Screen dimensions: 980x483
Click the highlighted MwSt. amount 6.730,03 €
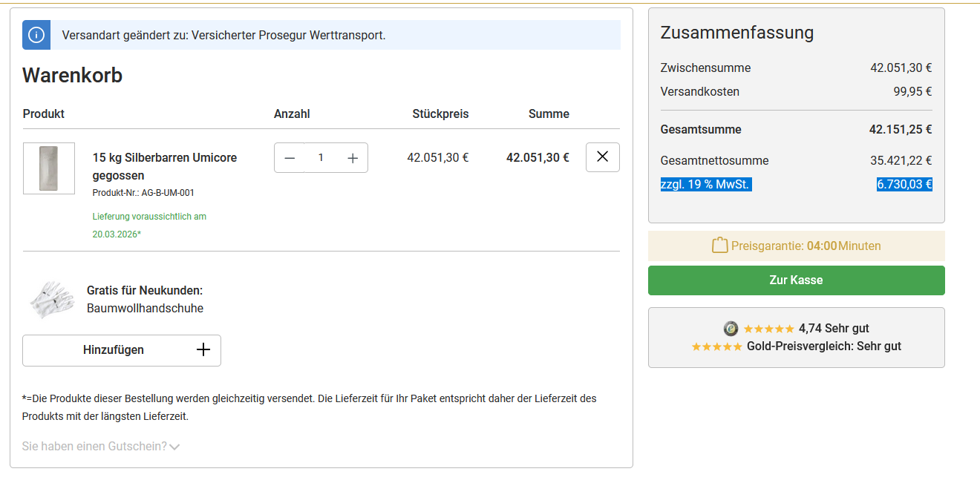(x=904, y=185)
